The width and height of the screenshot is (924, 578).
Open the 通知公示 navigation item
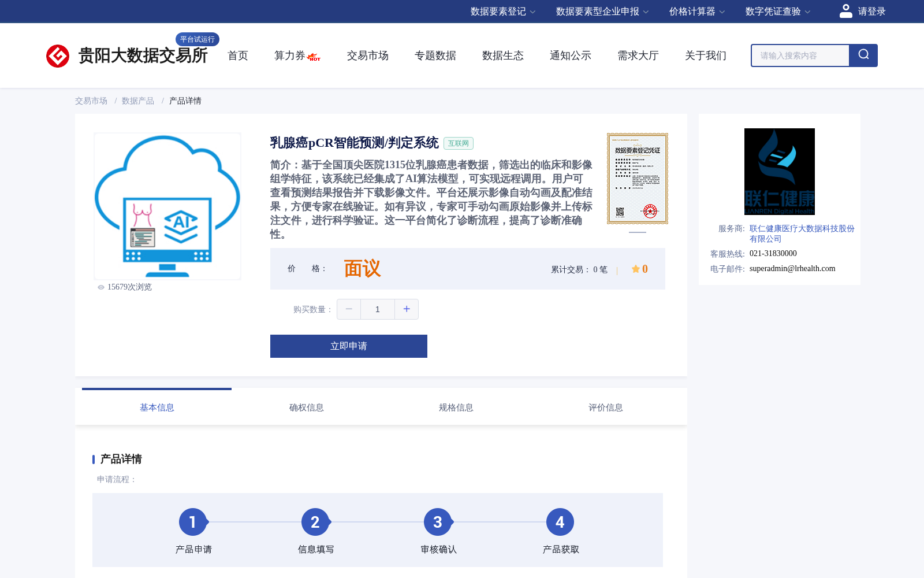click(x=571, y=55)
